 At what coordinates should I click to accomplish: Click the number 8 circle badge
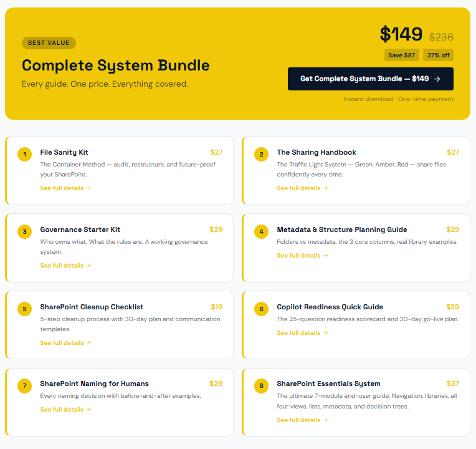(261, 386)
